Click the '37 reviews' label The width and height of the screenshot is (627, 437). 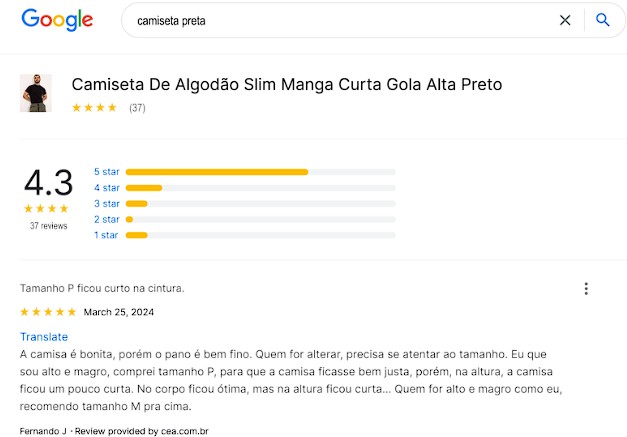click(48, 226)
